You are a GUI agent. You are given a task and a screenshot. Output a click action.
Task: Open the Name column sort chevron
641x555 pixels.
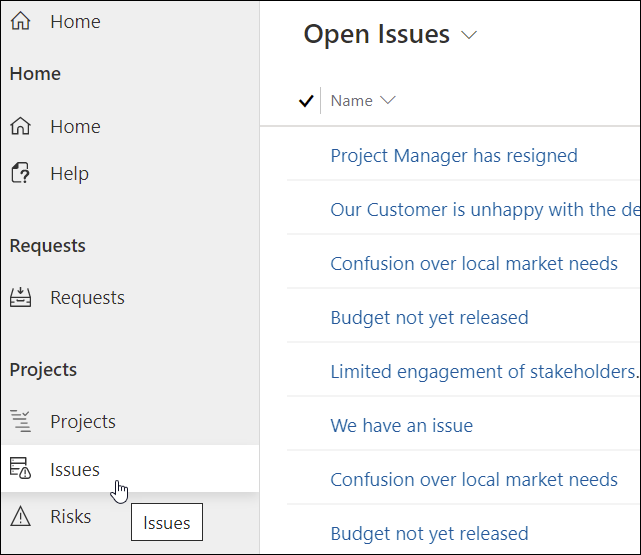[388, 100]
